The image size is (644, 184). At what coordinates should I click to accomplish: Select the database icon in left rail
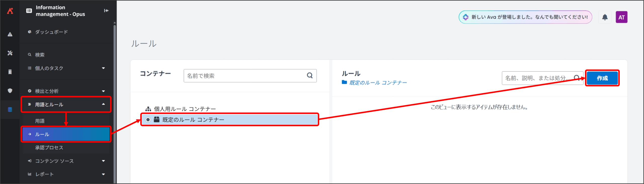click(10, 110)
